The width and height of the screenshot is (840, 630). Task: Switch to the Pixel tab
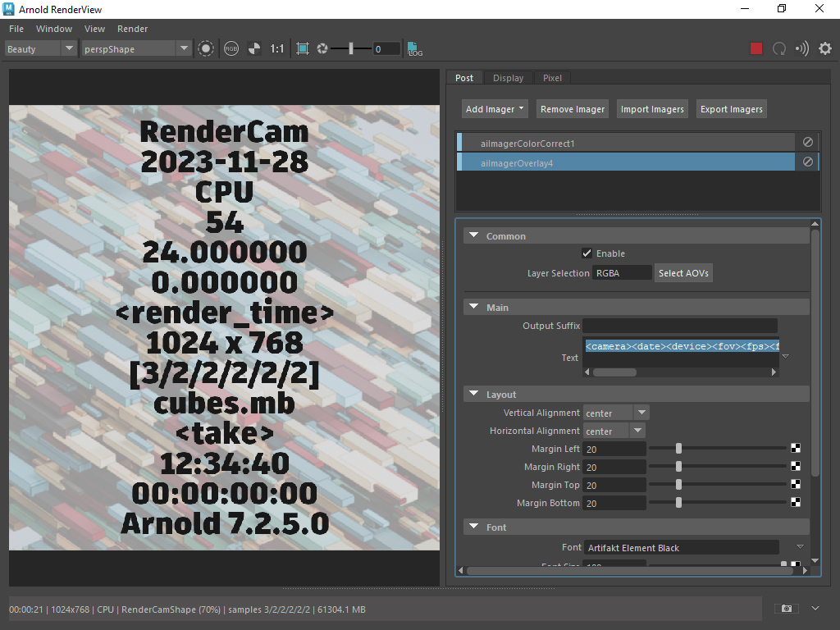[552, 78]
